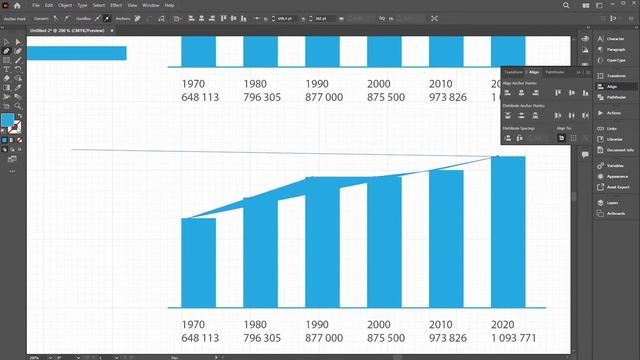Open Edit Toolbar three dots
The height and width of the screenshot is (360, 640).
click(x=12, y=171)
